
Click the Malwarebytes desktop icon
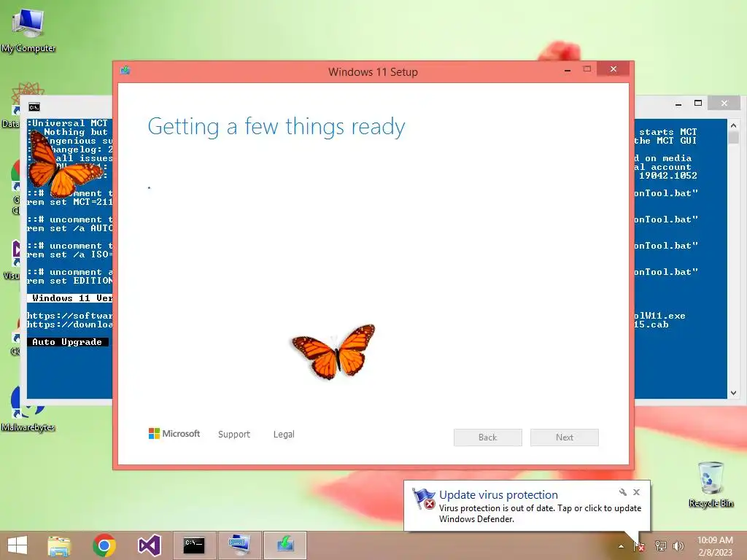[28, 408]
